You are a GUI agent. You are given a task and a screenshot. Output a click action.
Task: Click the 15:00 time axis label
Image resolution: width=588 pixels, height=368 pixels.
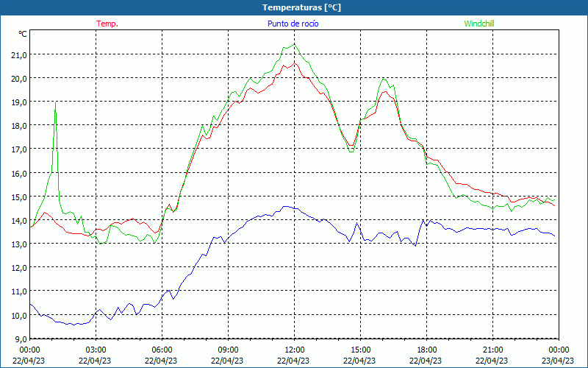pyautogui.click(x=360, y=350)
